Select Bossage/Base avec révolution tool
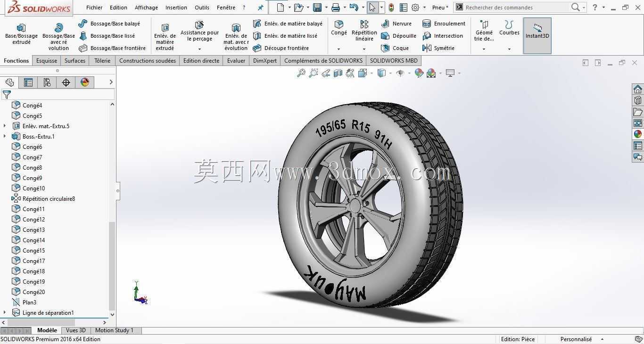 (58, 36)
